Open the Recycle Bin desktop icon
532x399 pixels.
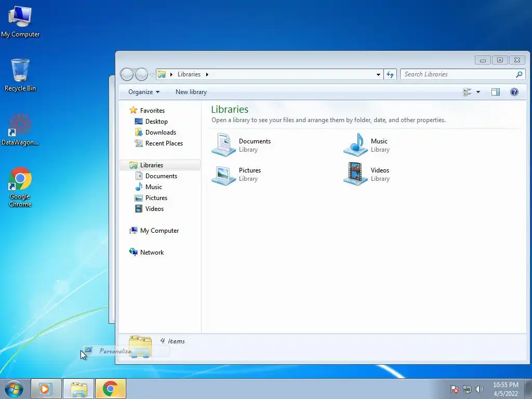(20, 75)
